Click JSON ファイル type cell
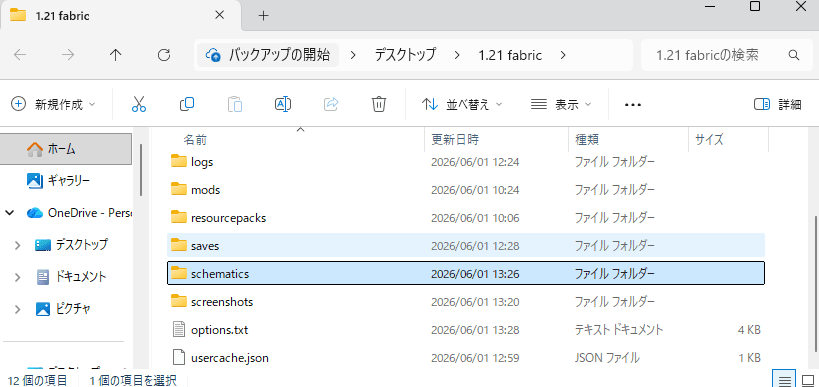The image size is (819, 387). (x=607, y=358)
